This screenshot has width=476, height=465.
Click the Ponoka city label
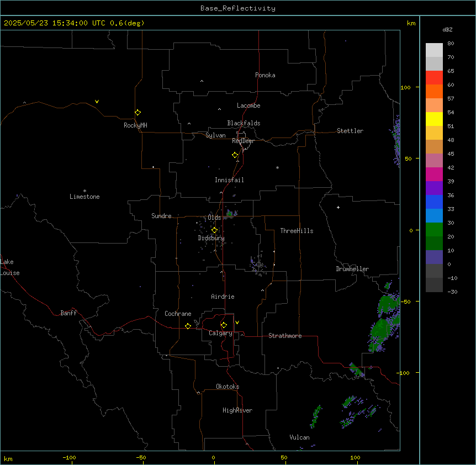265,75
